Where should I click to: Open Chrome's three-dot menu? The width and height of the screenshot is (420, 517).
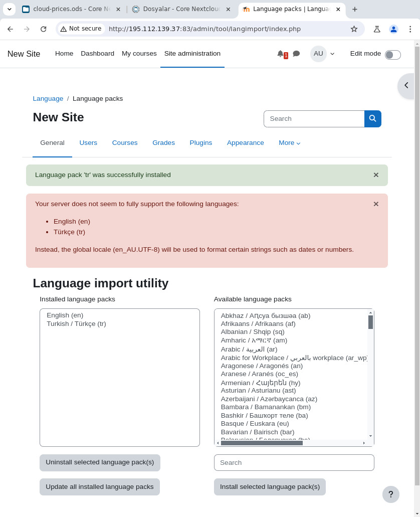point(409,29)
